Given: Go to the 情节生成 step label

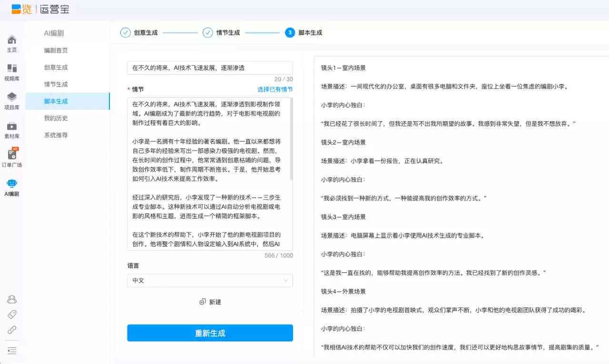Looking at the screenshot, I should [x=228, y=33].
